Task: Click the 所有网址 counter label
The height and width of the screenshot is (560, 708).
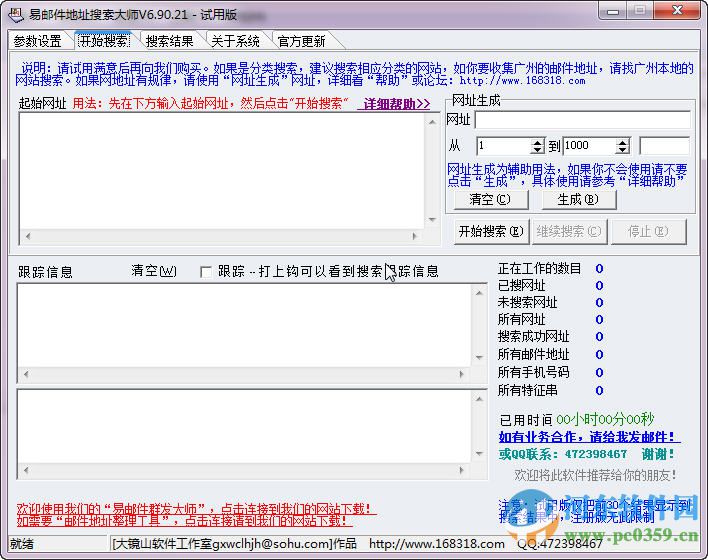Action: coord(522,319)
